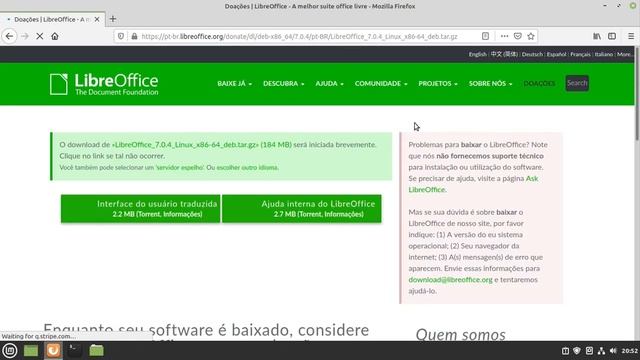The width and height of the screenshot is (640, 360).
Task: Click the show desktop taskbar icon
Action: click(31, 351)
